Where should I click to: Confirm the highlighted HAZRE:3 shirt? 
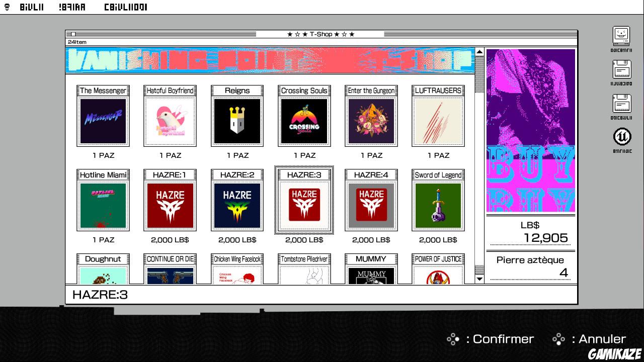point(304,206)
